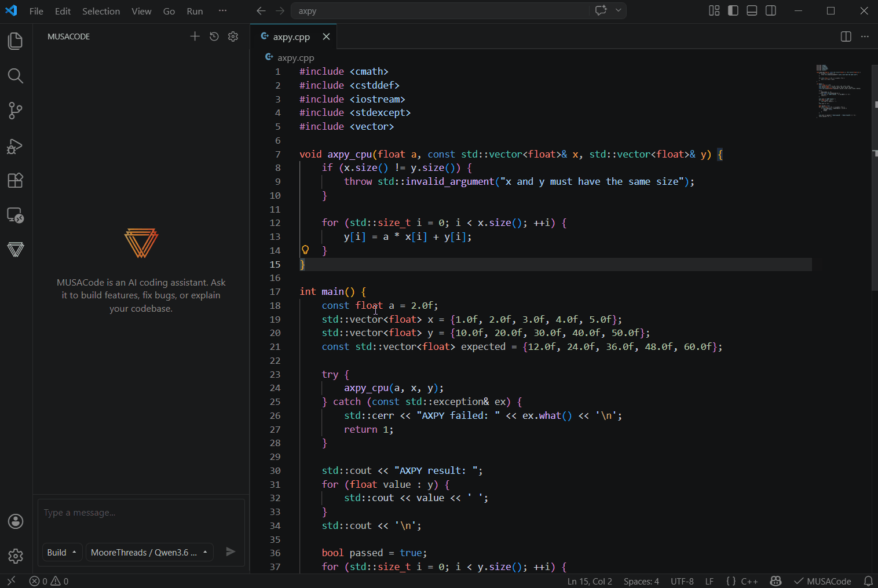
Task: Open the Remote Explorer view
Action: [16, 216]
